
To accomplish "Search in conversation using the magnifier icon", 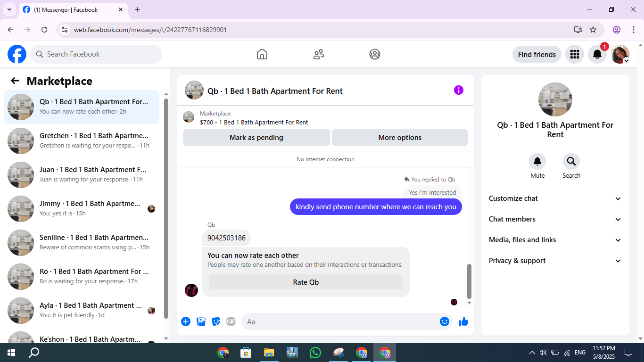I will coord(571,162).
